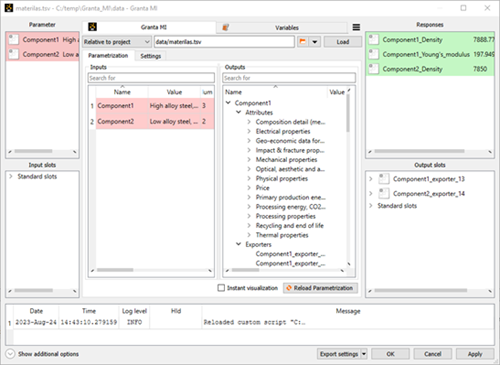Select Optical, aesthetic tree item
Viewport: 500px width, 365px height.
point(290,169)
